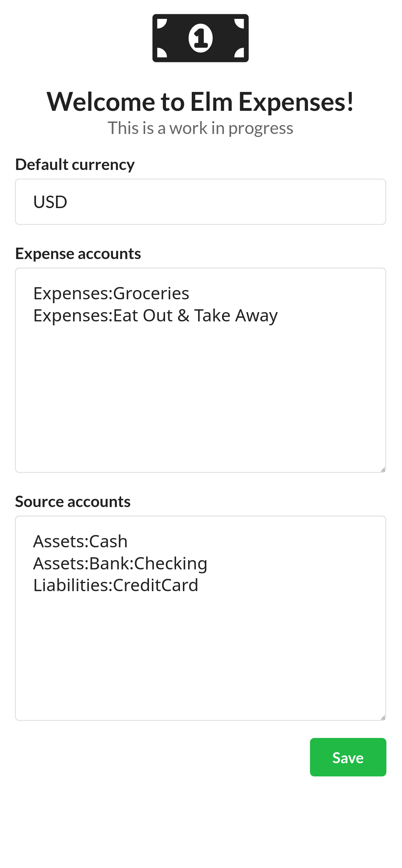The width and height of the screenshot is (402, 868).
Task: Place cursor on 'Eat Out' text
Action: 143,316
